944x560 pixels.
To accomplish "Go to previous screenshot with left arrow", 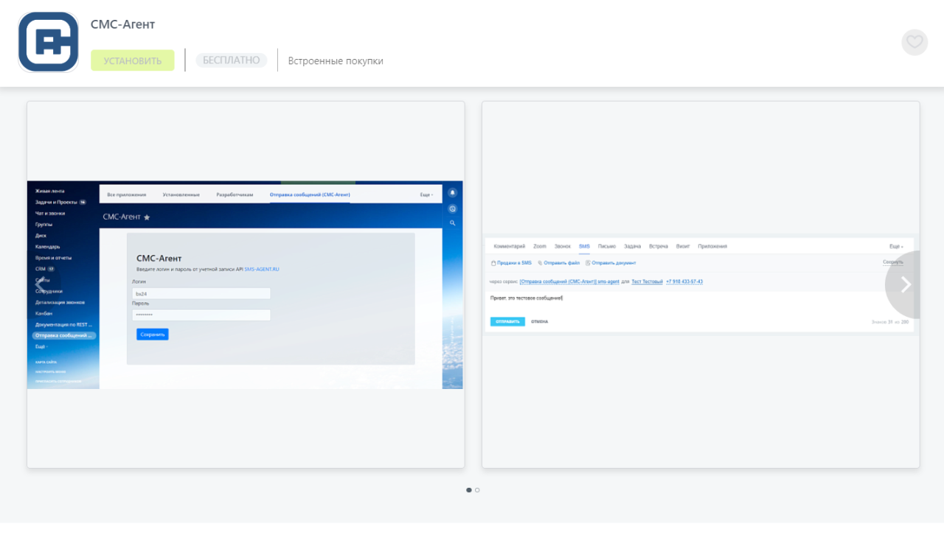I will tap(40, 284).
